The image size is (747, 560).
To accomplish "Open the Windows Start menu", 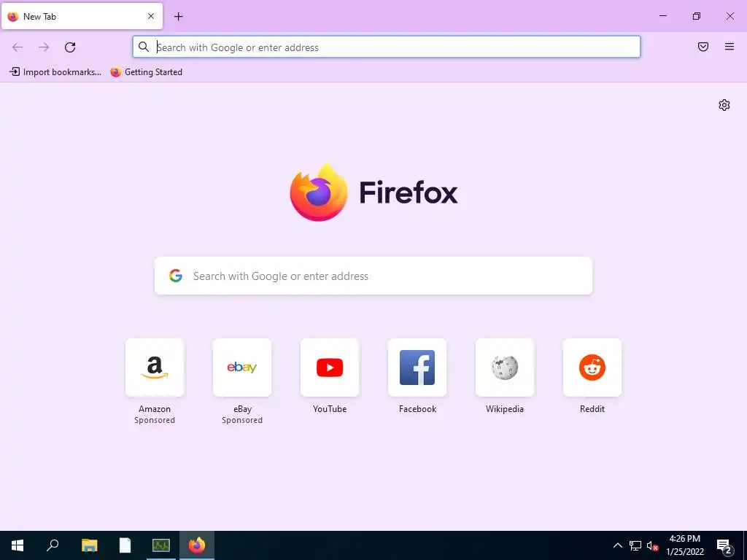I will pyautogui.click(x=18, y=545).
